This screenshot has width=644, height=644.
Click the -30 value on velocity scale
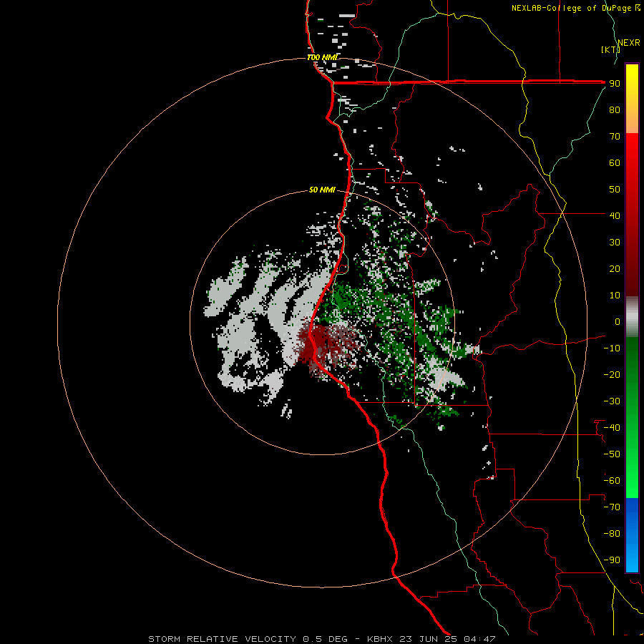tap(612, 401)
